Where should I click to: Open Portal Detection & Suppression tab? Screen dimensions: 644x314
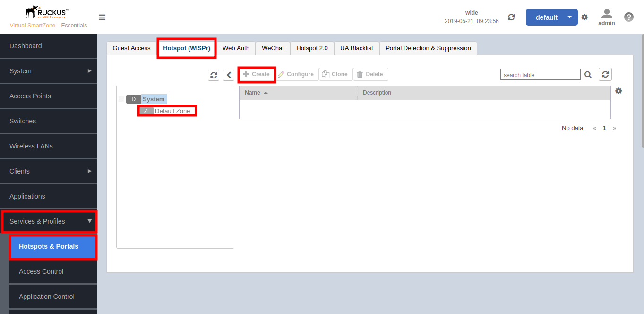pyautogui.click(x=428, y=48)
